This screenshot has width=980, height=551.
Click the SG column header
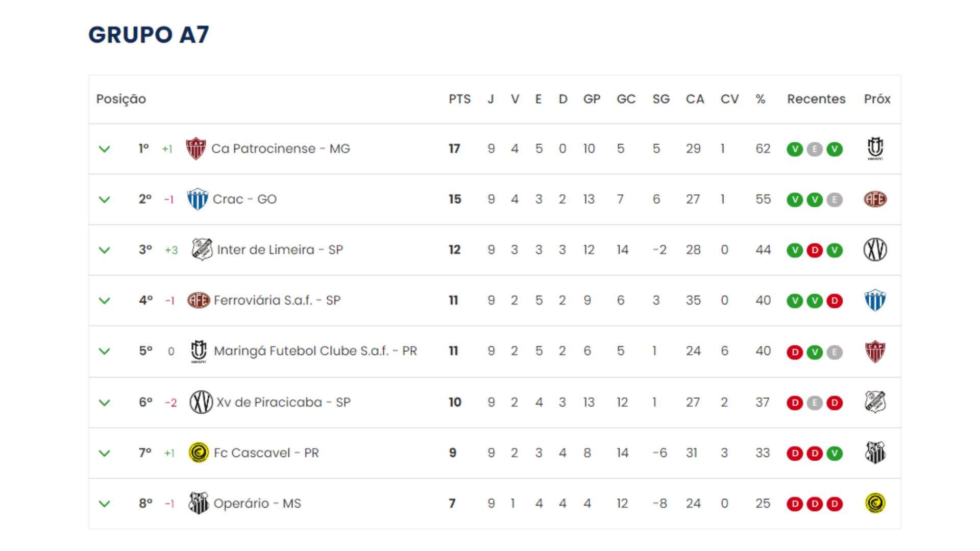coord(661,99)
